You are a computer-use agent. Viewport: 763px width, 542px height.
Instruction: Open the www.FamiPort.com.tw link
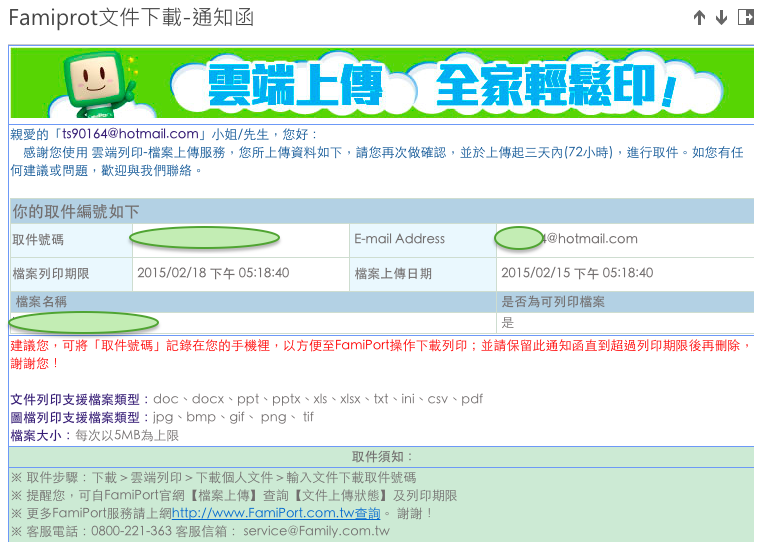[276, 513]
